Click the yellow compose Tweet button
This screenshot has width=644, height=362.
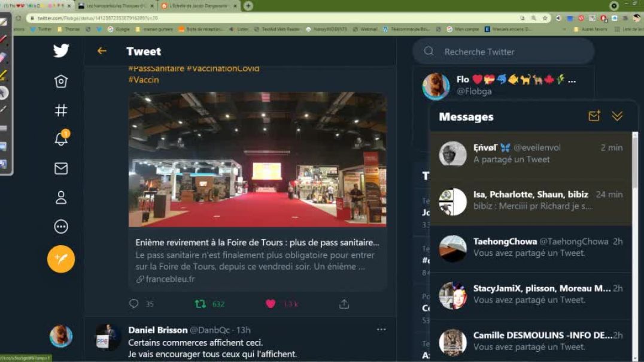[61, 259]
